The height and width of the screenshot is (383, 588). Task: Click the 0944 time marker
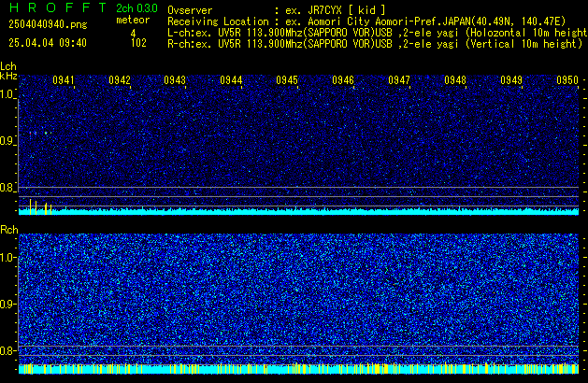click(231, 80)
